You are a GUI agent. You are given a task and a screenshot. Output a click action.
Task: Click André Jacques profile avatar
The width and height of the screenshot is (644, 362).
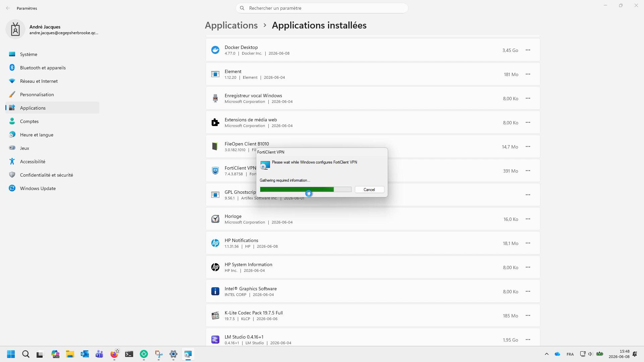tap(15, 29)
